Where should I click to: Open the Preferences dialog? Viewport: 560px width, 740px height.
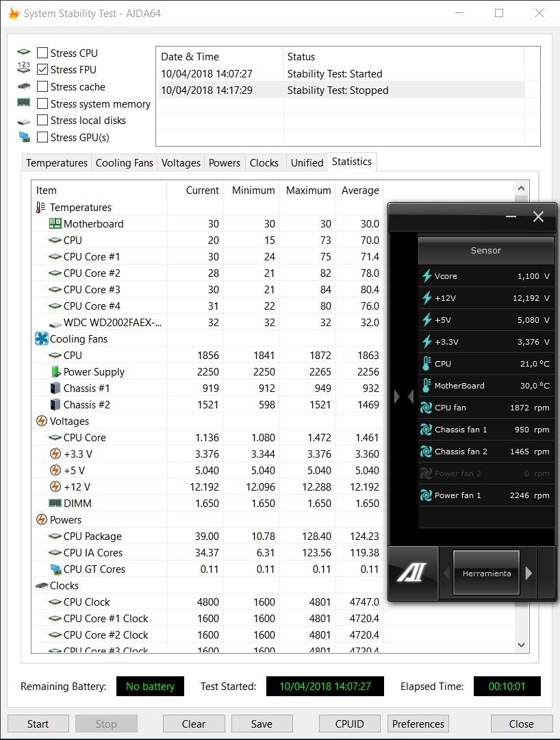pyautogui.click(x=418, y=724)
